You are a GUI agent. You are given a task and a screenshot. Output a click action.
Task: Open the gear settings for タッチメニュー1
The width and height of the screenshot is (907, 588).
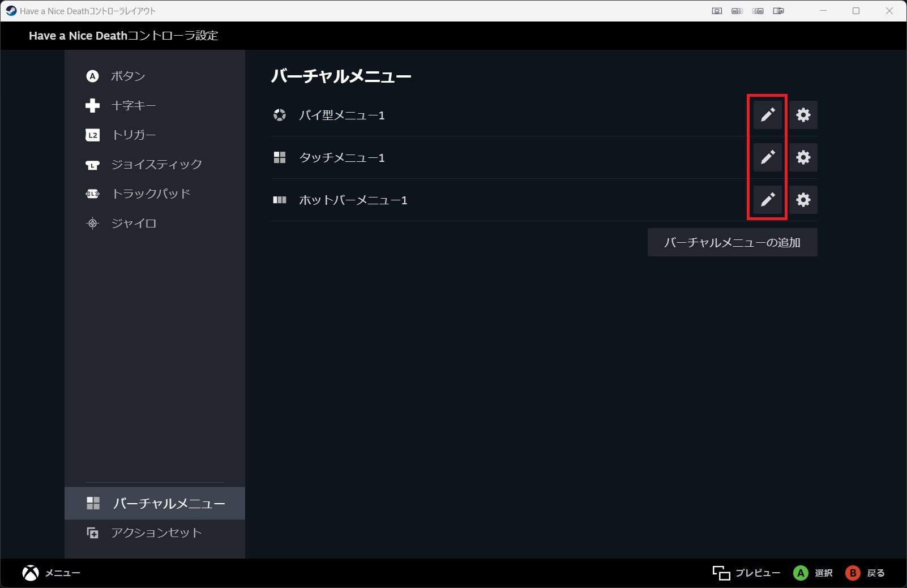[803, 157]
